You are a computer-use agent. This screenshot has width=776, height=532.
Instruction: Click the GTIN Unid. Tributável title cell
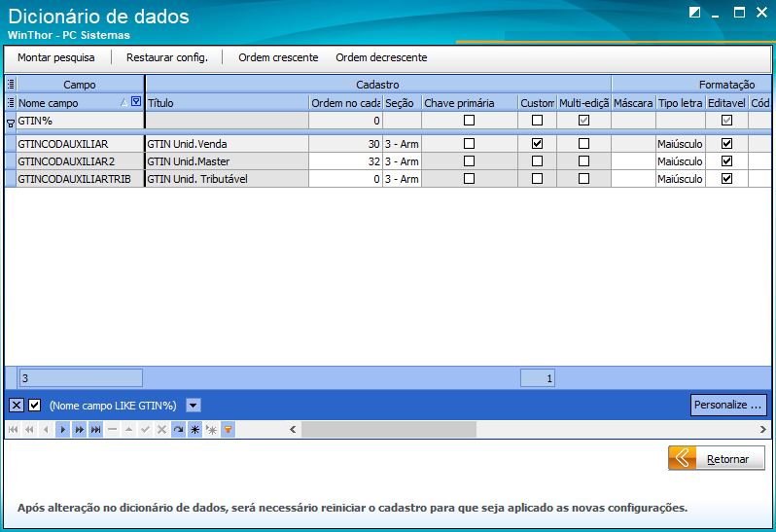(228, 179)
